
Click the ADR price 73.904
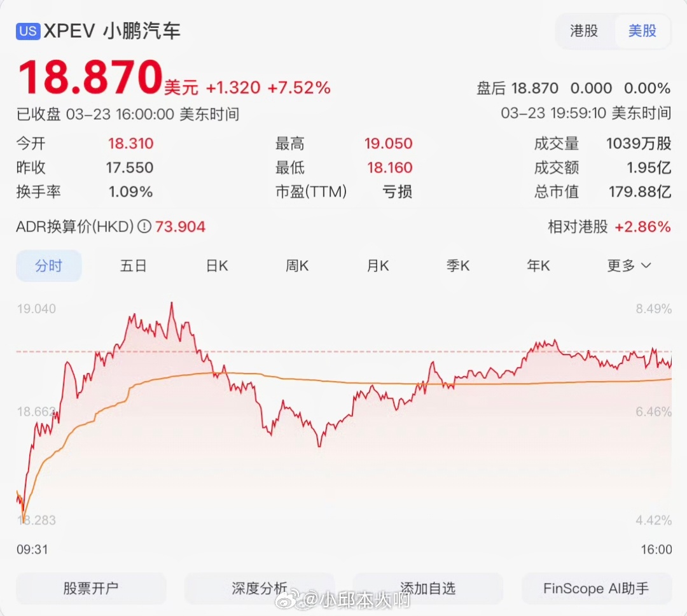click(x=180, y=227)
